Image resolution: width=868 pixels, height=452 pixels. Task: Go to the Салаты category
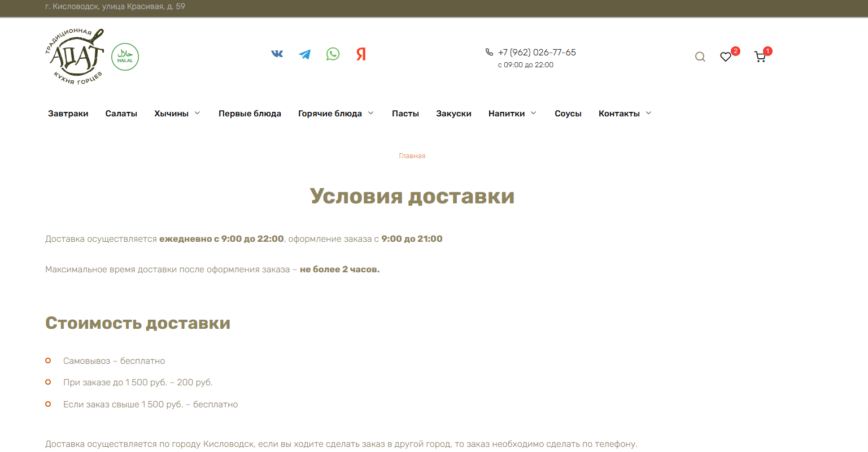tap(121, 114)
